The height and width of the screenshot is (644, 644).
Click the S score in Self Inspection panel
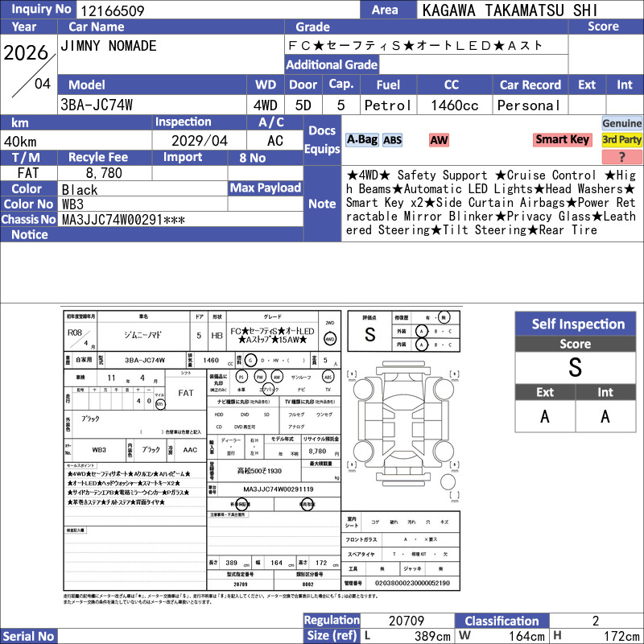click(576, 367)
